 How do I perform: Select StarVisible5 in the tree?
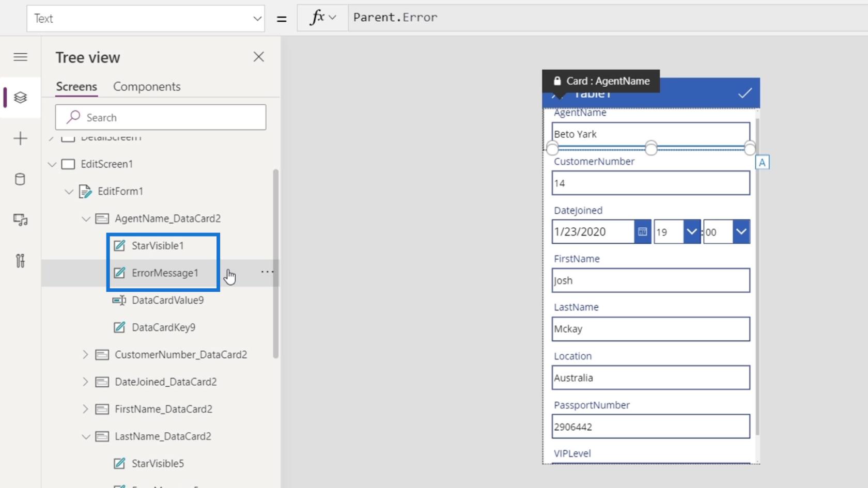158,464
